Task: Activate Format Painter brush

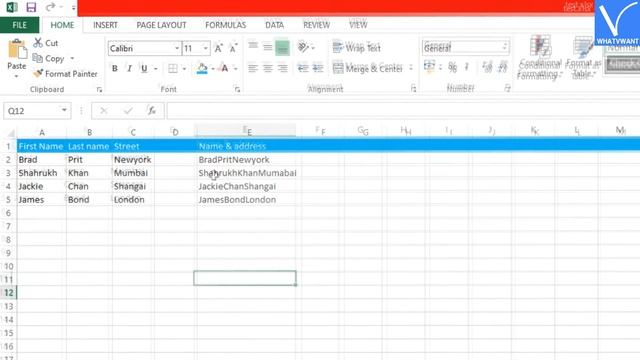Action: [x=38, y=73]
